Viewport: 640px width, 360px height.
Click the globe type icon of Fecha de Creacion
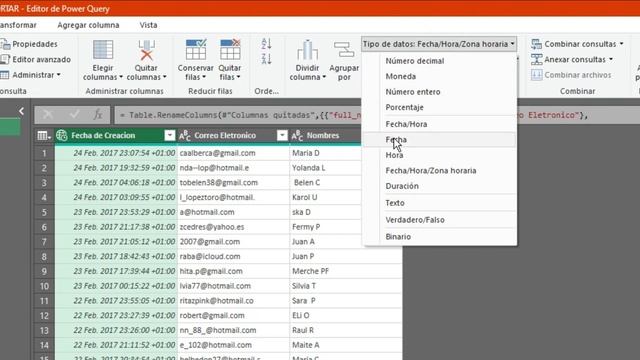62,136
